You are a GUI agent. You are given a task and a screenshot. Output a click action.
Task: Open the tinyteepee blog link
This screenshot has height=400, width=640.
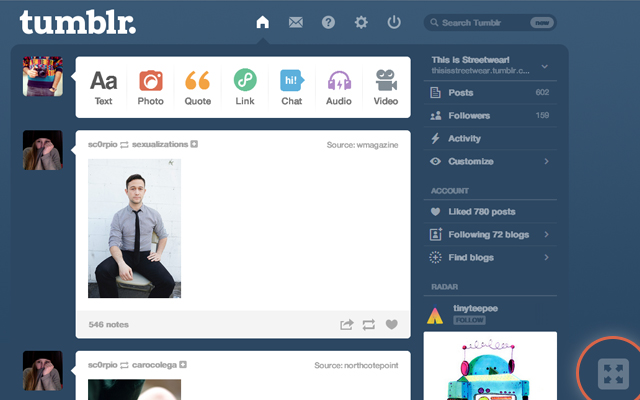[476, 308]
